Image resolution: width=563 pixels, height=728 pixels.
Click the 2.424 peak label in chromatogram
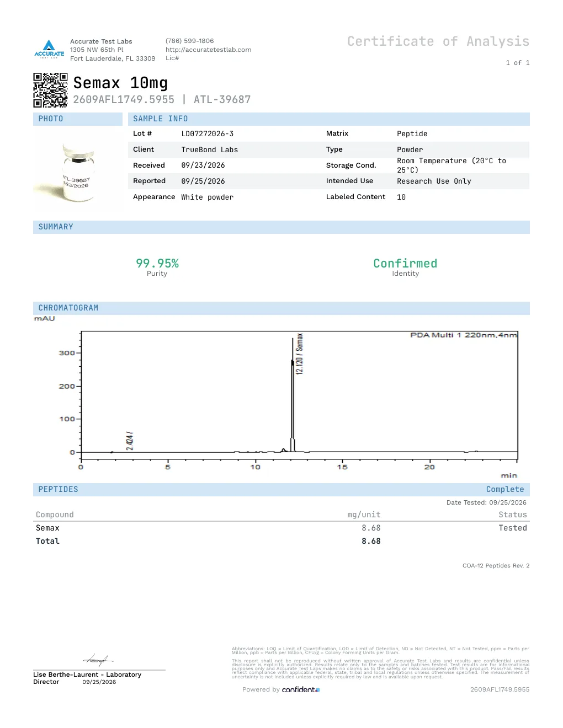130,441
